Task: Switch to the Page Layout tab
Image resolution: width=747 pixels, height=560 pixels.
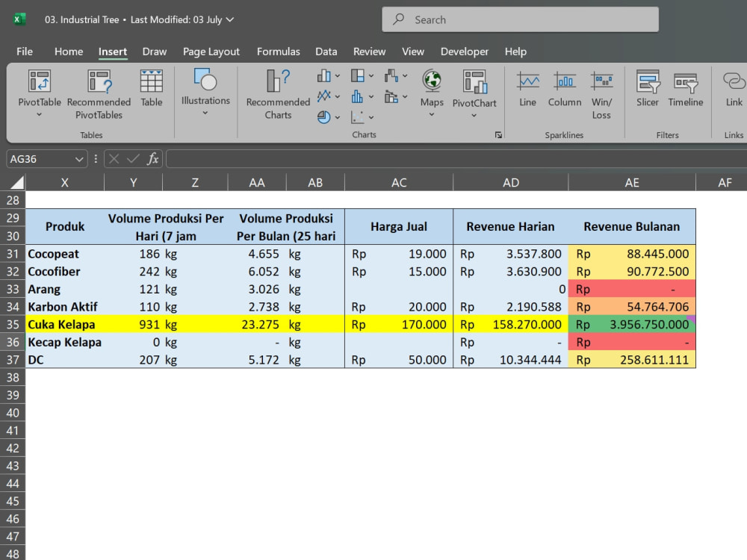Action: tap(211, 52)
